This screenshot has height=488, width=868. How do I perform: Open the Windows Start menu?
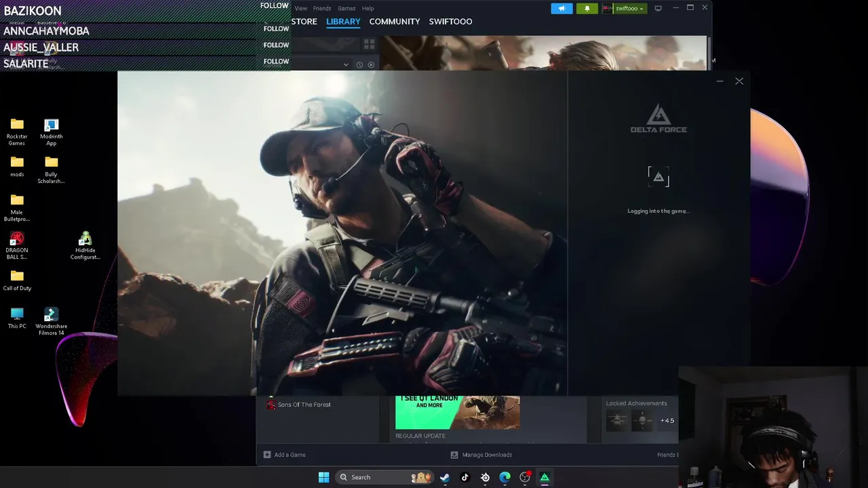pyautogui.click(x=323, y=477)
